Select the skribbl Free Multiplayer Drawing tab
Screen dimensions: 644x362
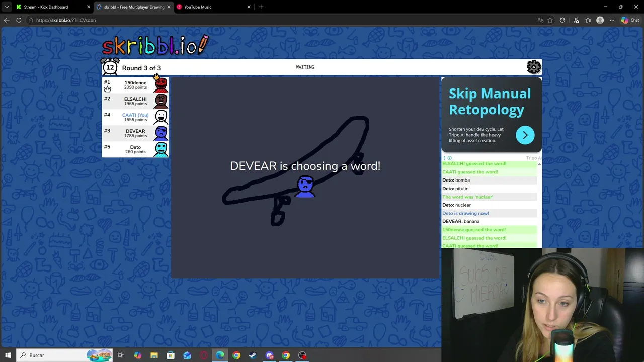pos(133,7)
